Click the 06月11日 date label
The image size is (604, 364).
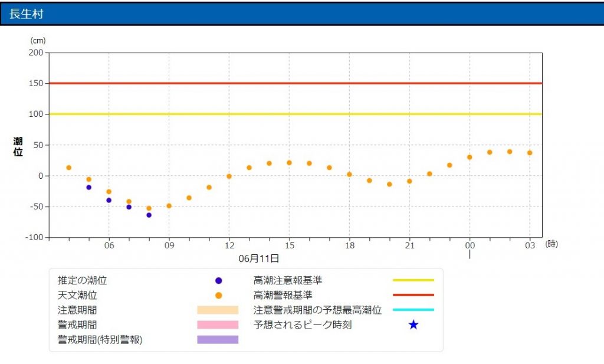click(x=258, y=258)
